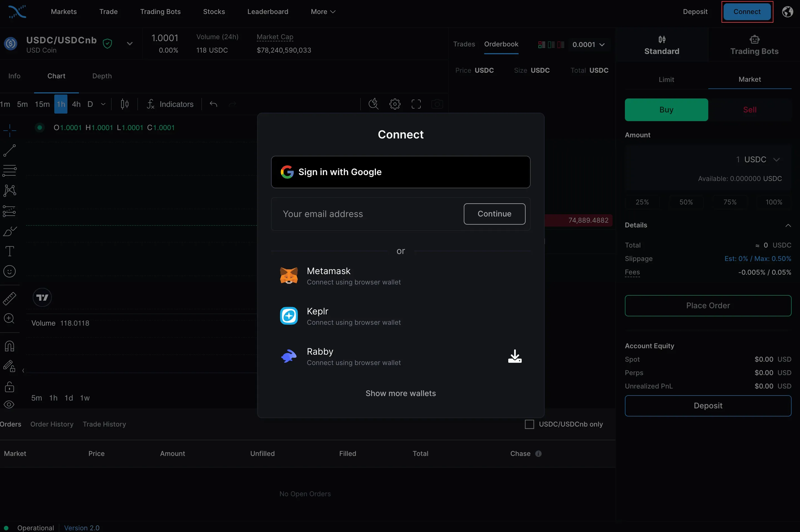Viewport: 800px width, 532px height.
Task: Select the Trading Bots panel tab
Action: click(x=754, y=45)
